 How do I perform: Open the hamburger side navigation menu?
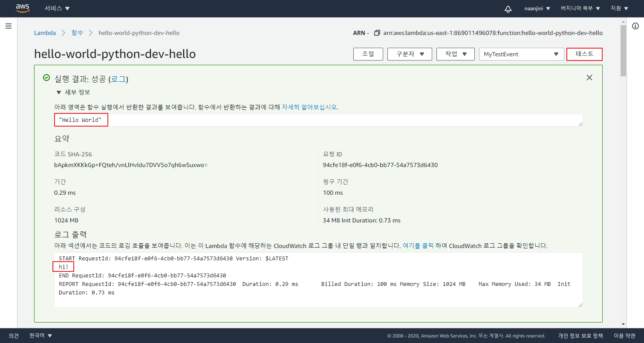click(8, 26)
